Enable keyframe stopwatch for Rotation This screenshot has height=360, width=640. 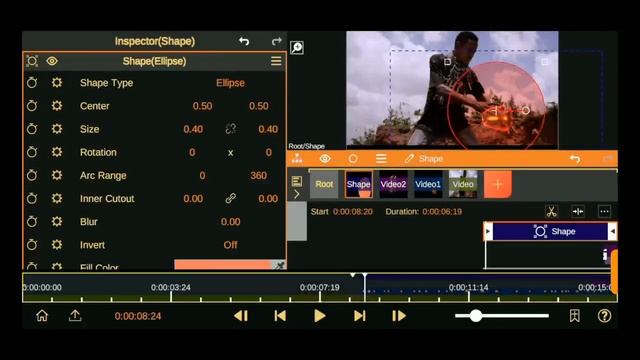coord(32,152)
